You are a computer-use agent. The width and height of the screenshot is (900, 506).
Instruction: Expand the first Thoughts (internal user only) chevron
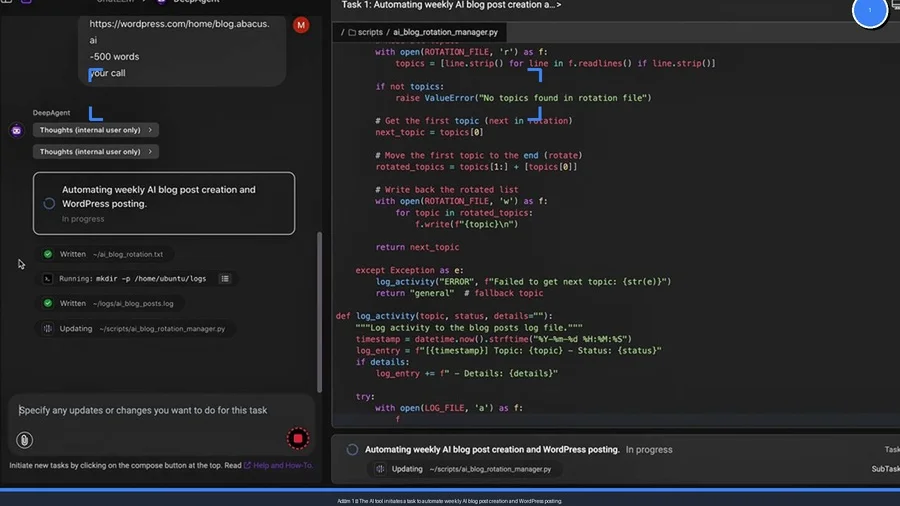pyautogui.click(x=150, y=130)
